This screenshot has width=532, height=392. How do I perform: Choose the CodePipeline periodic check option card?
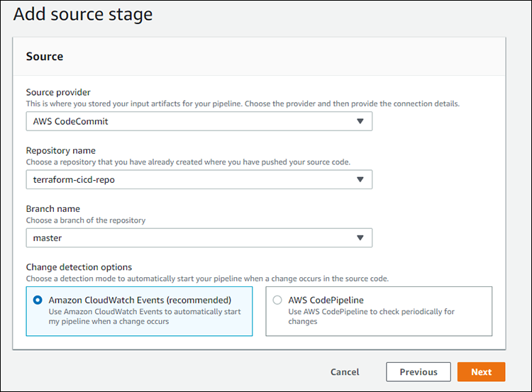tap(378, 311)
